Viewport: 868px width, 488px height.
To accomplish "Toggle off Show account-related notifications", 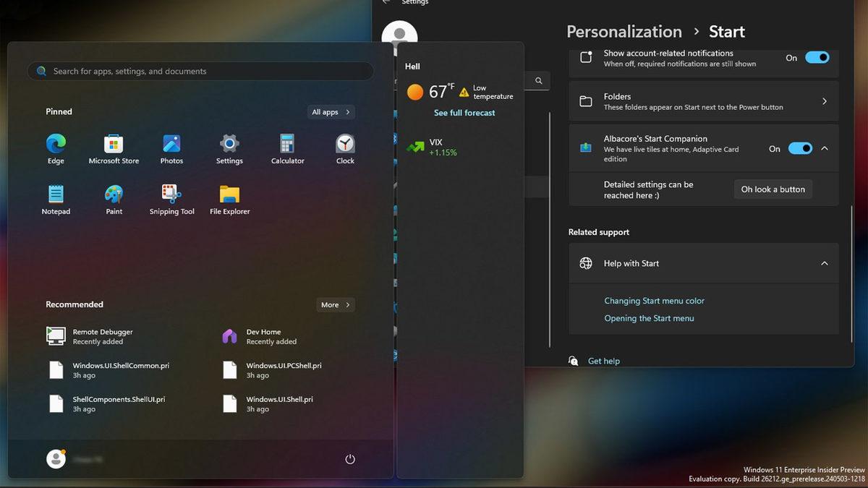I will [817, 57].
